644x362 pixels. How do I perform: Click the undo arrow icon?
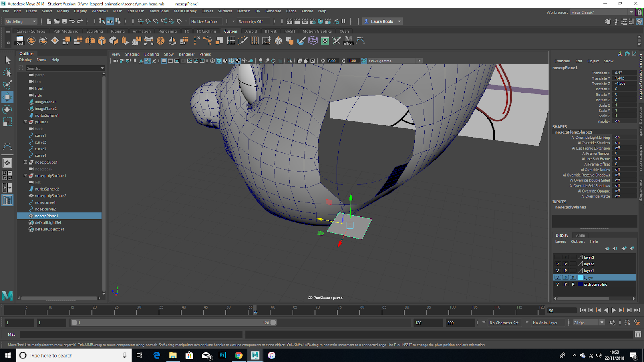[72, 21]
